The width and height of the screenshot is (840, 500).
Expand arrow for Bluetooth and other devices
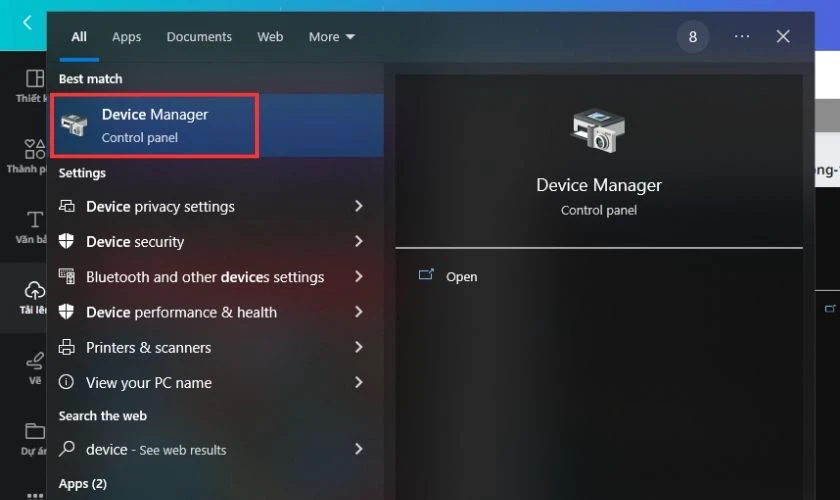(x=358, y=277)
